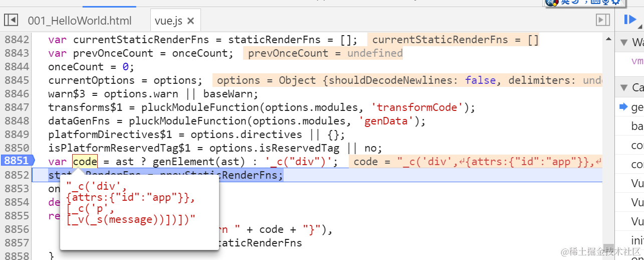Close the vue.js tab
This screenshot has height=260, width=644.
point(190,21)
